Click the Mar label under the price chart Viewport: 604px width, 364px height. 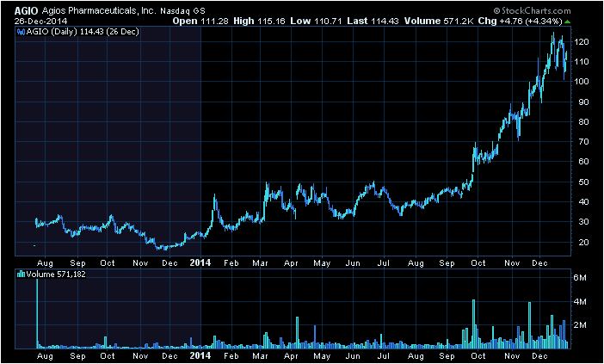(261, 263)
